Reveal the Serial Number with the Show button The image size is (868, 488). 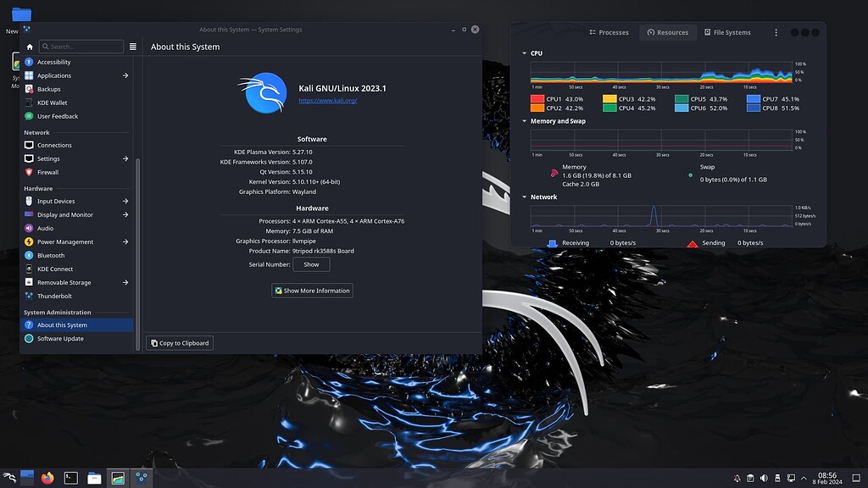coord(311,263)
